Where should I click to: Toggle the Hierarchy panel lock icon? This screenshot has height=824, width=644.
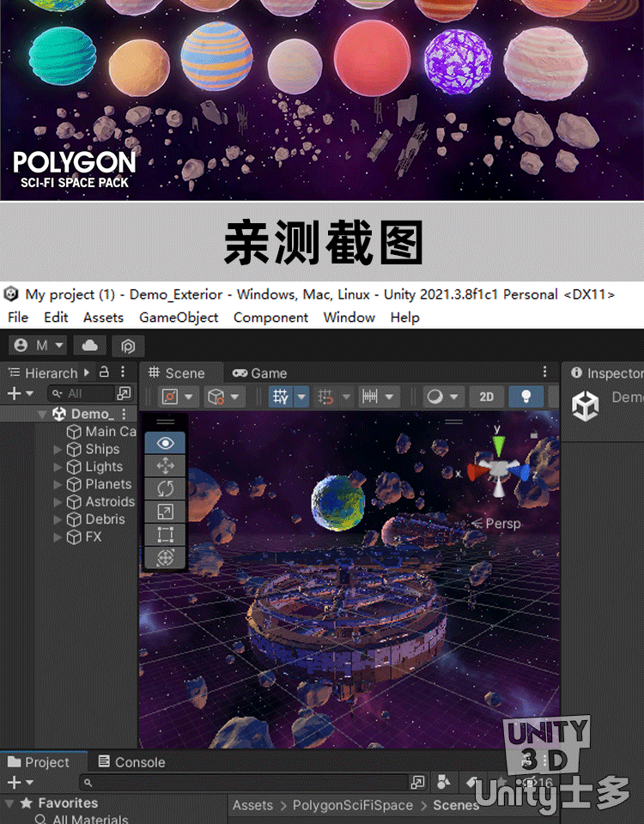pos(104,372)
